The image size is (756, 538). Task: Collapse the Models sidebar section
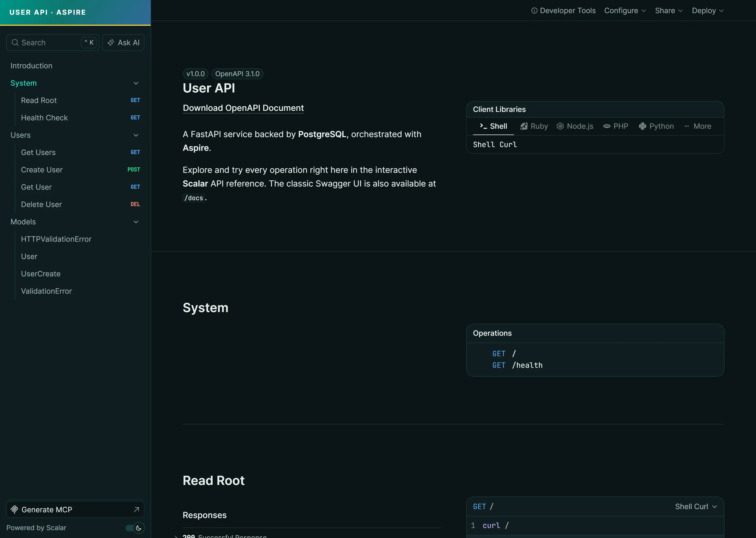(x=136, y=222)
